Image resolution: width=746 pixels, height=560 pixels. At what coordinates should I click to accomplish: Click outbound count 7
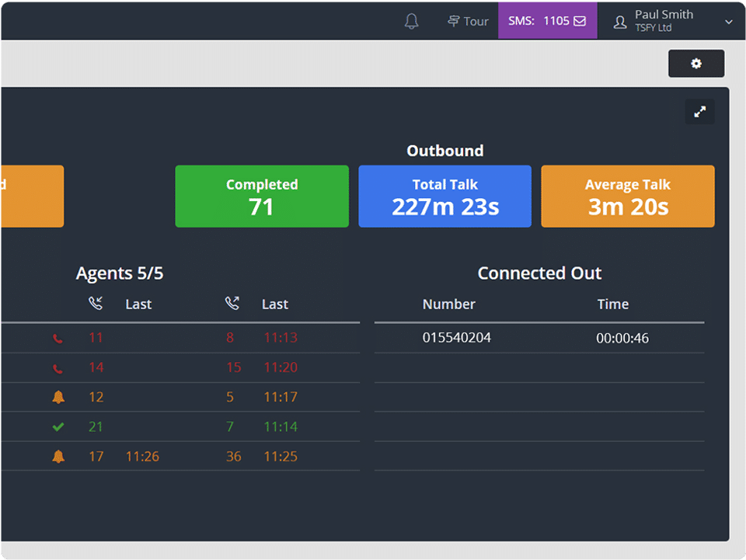click(230, 427)
